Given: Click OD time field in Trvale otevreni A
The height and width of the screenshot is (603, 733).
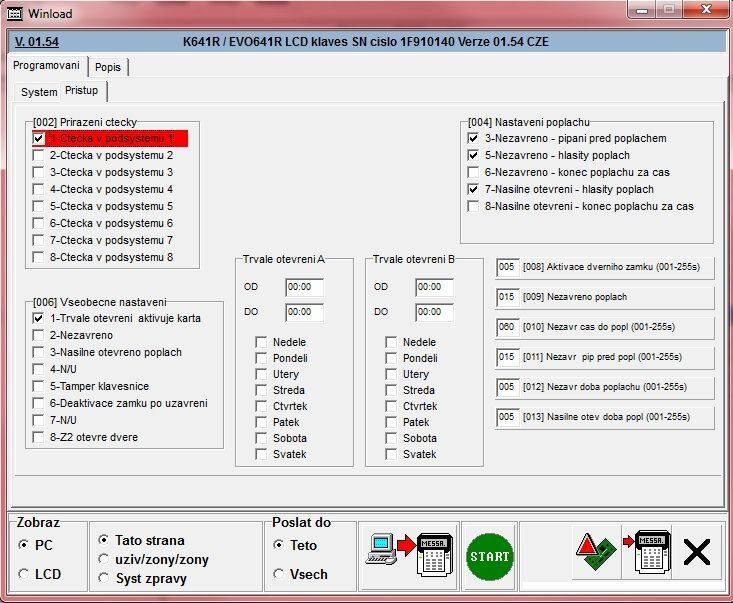Looking at the screenshot, I should click(x=304, y=287).
